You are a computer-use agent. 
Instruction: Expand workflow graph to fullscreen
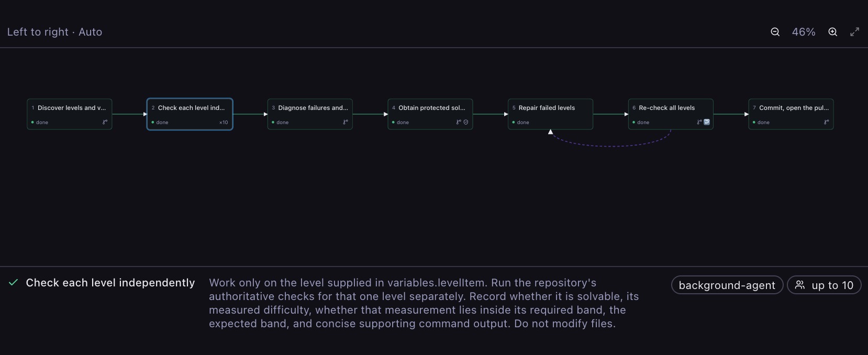(x=855, y=32)
